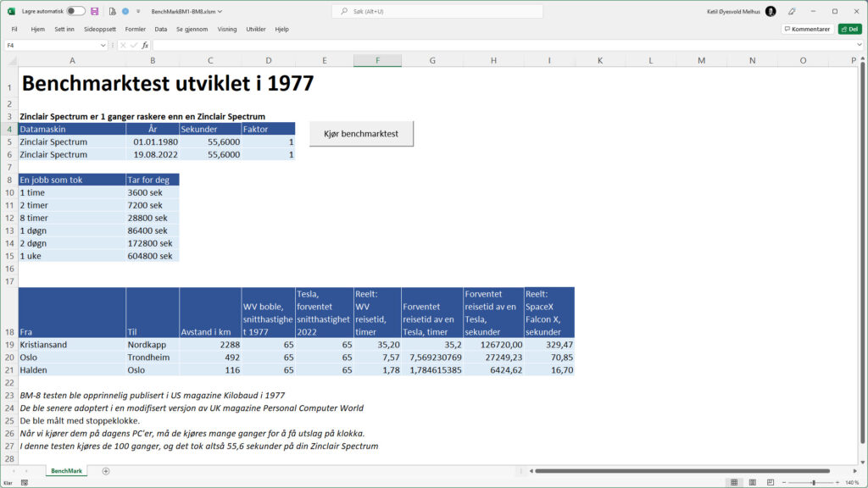Image resolution: width=868 pixels, height=488 pixels.
Task: Click the text De ble målt med stoppeklokke.
Action: 80,420
